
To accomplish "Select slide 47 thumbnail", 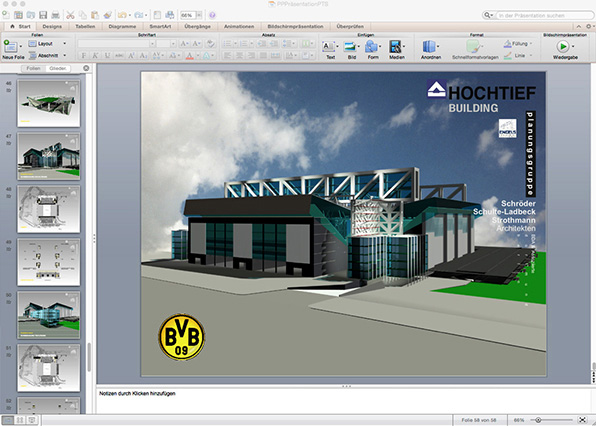I will point(49,156).
